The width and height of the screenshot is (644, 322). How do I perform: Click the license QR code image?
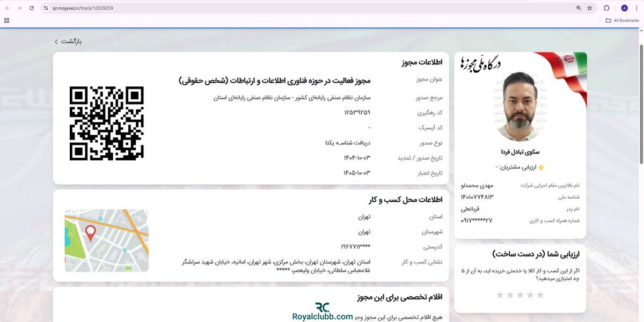[x=107, y=123]
